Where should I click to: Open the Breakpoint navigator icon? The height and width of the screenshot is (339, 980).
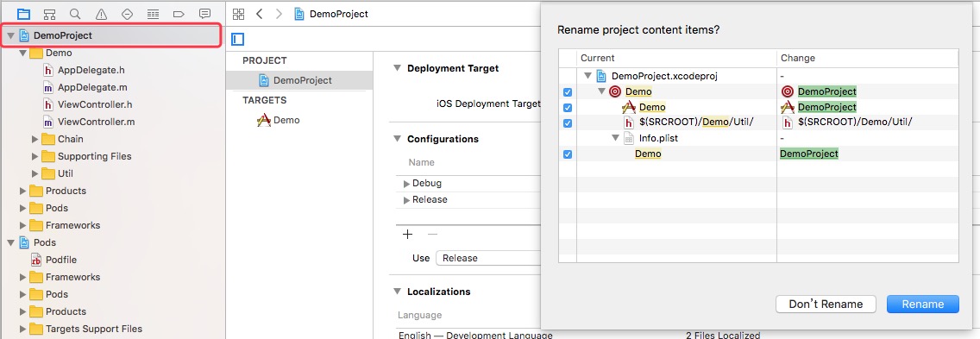point(178,14)
